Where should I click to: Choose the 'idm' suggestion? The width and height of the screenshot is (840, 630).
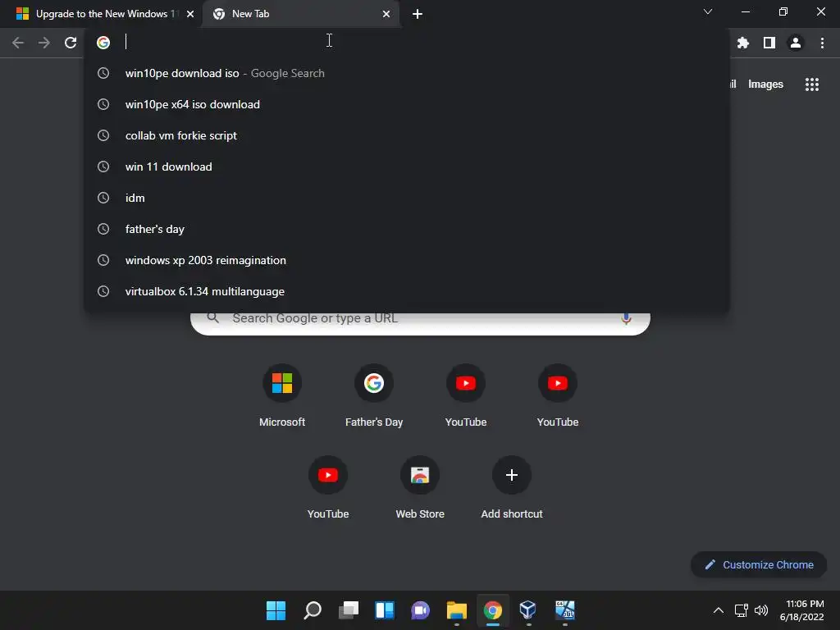click(407, 198)
